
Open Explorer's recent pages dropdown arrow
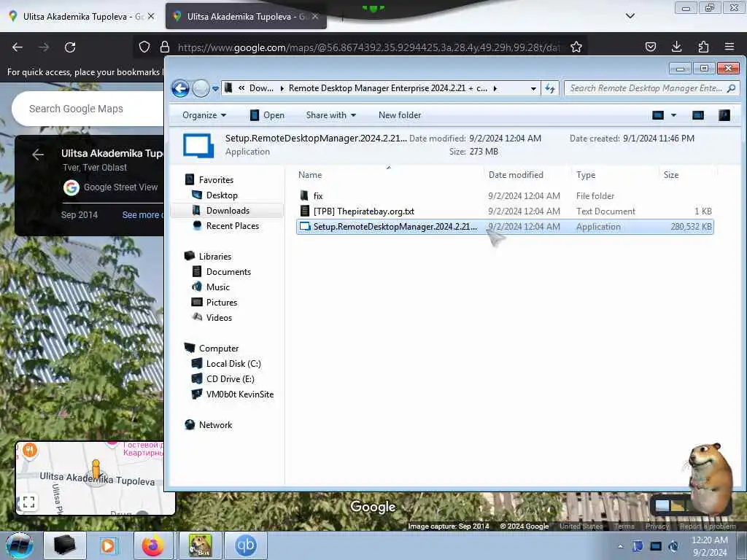pos(215,88)
